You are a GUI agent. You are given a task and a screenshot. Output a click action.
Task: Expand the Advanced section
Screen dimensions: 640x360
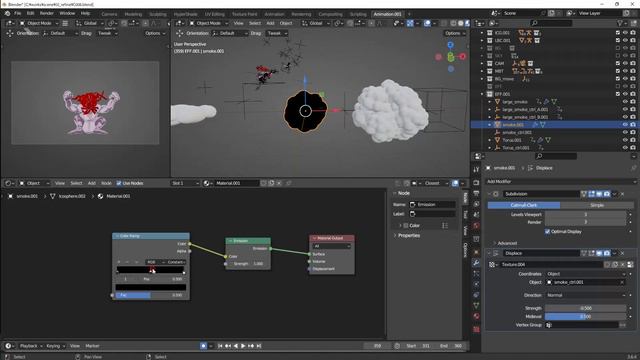pos(507,243)
